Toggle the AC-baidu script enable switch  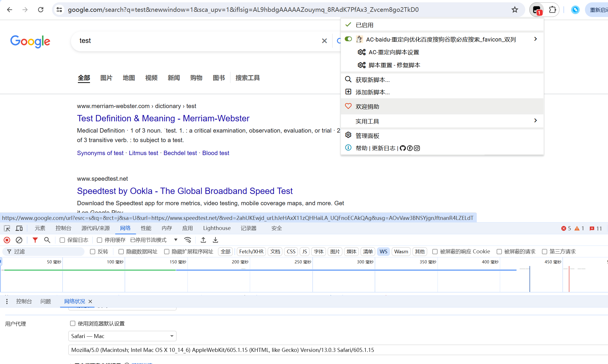[x=348, y=39]
